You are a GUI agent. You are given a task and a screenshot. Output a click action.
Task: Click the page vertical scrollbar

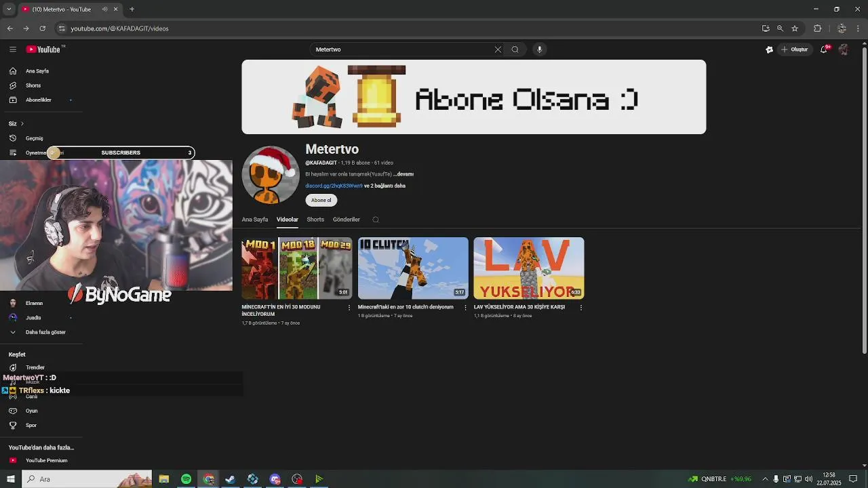[x=864, y=199]
